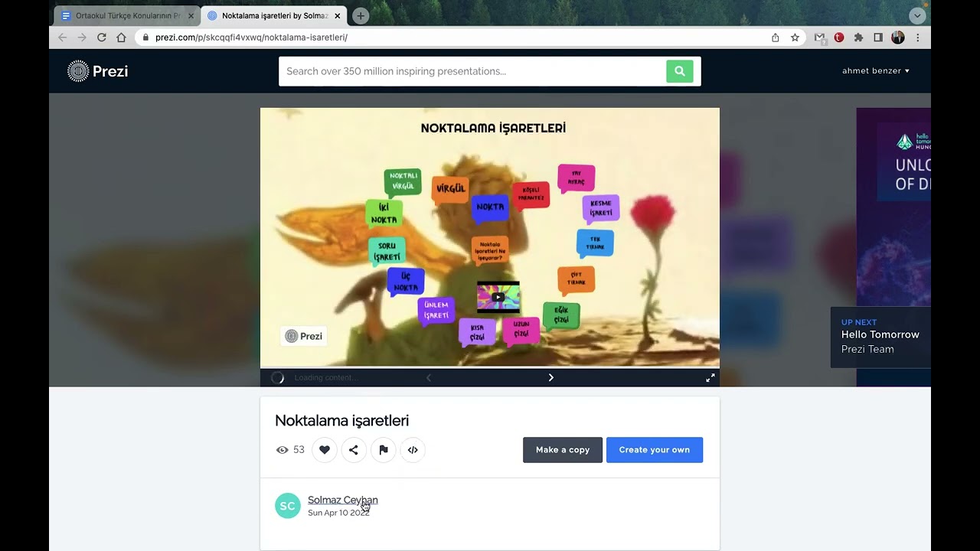This screenshot has height=551, width=980.
Task: Open Solmaz Ceyhan author profile link
Action: [342, 500]
